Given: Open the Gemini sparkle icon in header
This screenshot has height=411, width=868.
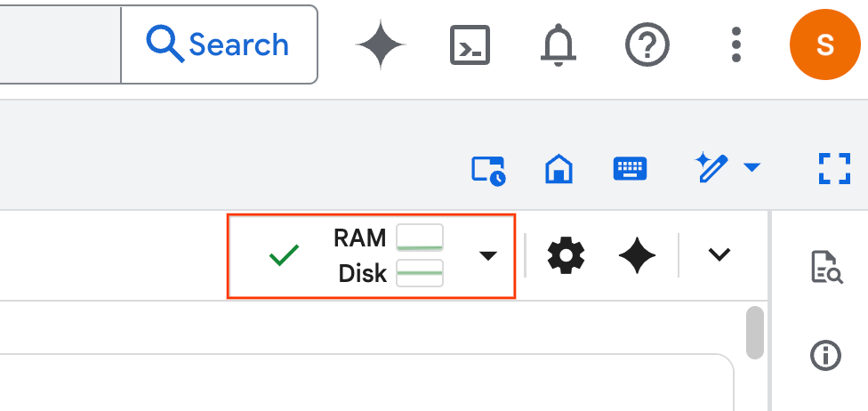Looking at the screenshot, I should [382, 44].
